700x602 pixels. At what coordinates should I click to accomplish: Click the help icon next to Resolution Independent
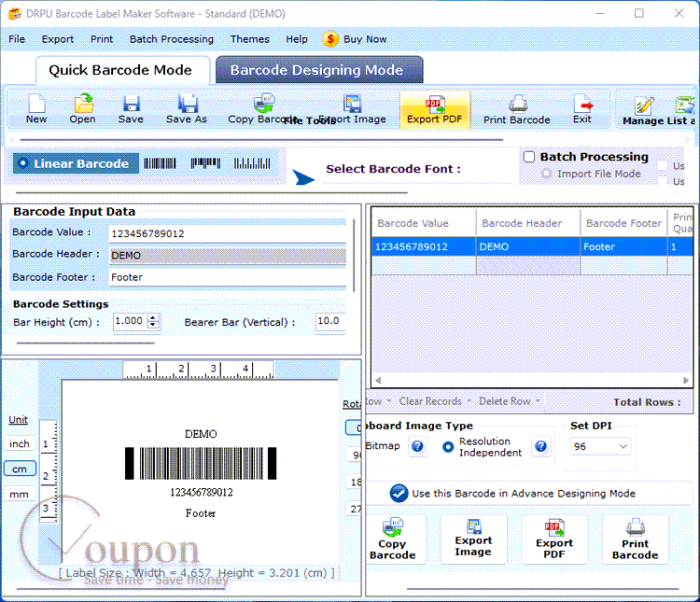(540, 446)
